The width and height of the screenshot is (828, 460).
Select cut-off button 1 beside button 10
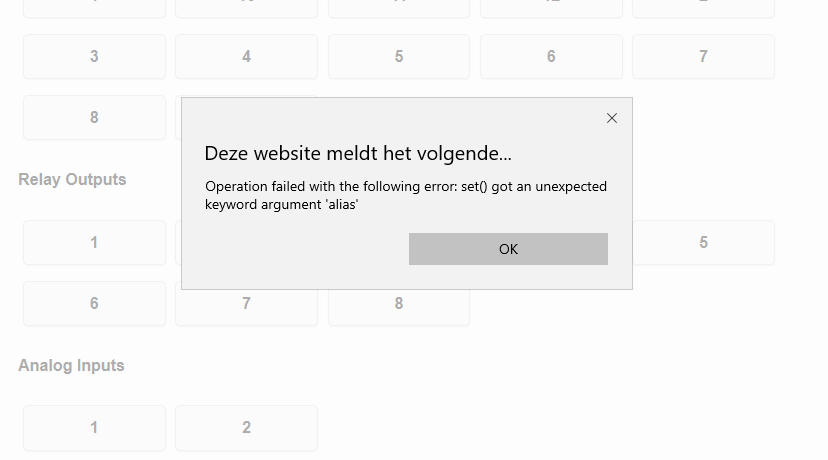point(94,8)
